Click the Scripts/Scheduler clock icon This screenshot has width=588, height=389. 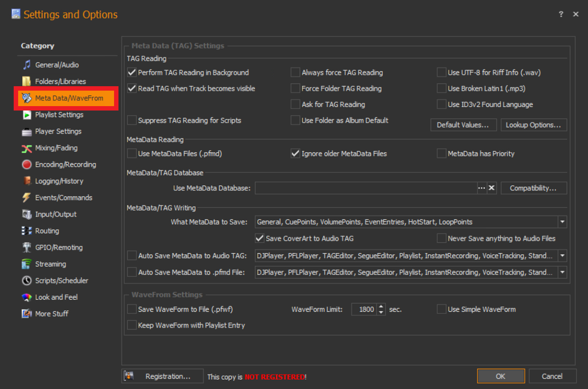coord(27,281)
